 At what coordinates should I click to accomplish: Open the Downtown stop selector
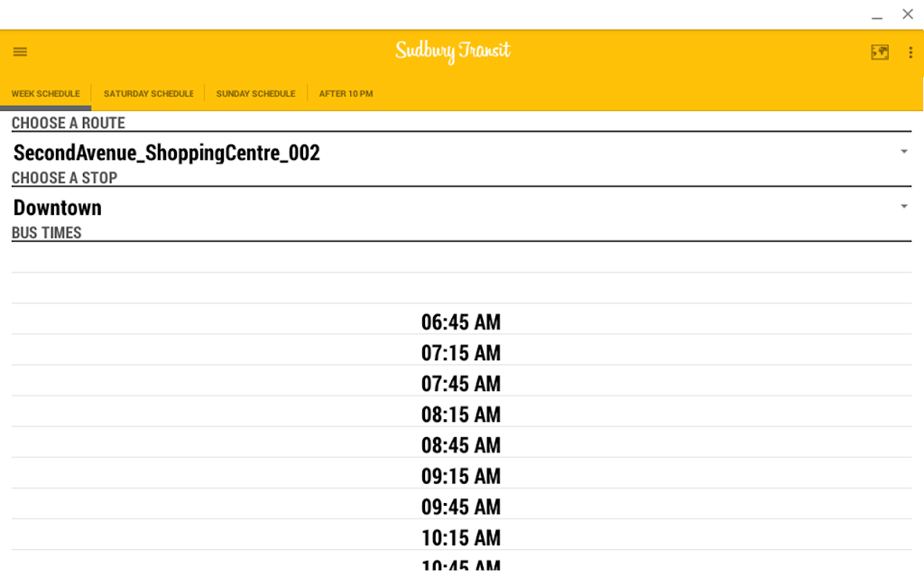pos(58,209)
